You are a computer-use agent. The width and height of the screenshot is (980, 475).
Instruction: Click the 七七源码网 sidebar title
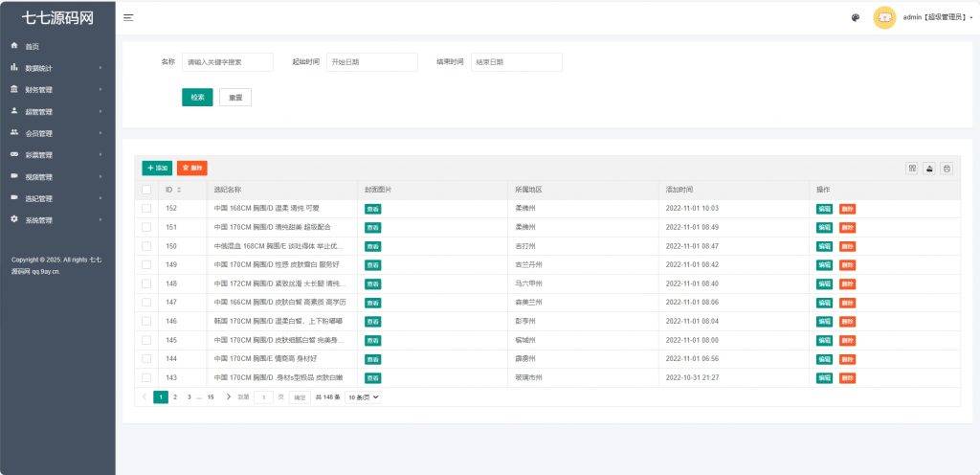(x=57, y=18)
